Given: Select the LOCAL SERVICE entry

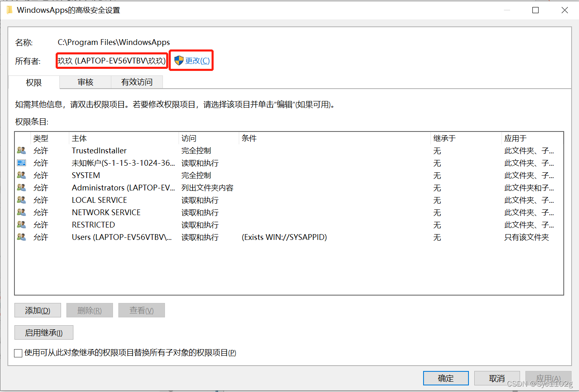Looking at the screenshot, I should tap(99, 200).
